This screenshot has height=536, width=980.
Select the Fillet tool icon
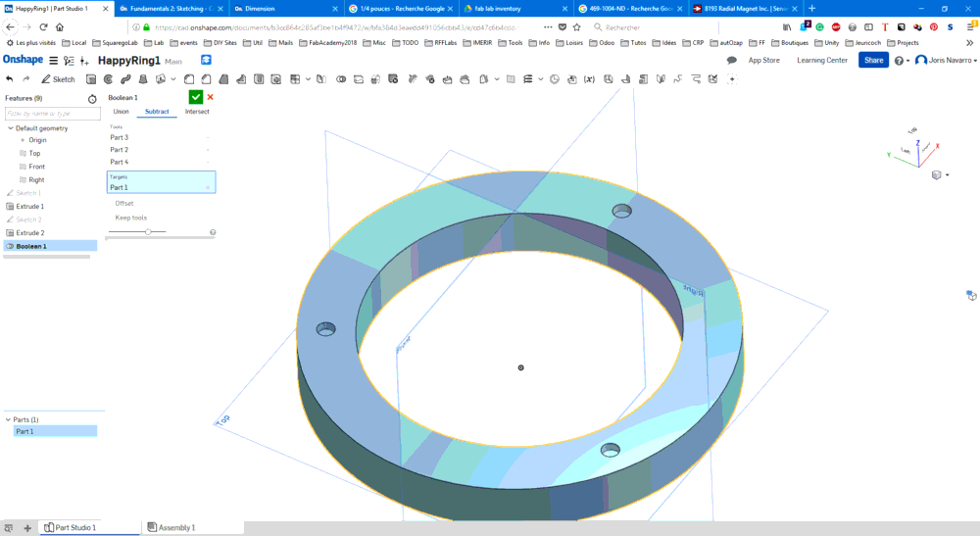pyautogui.click(x=189, y=79)
